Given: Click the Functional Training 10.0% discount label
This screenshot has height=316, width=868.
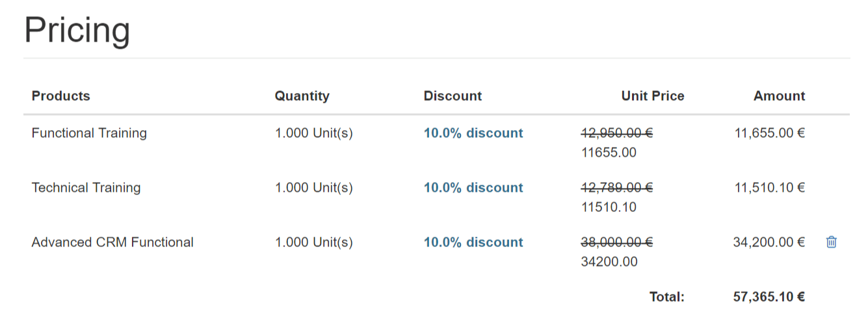Looking at the screenshot, I should tap(473, 133).
